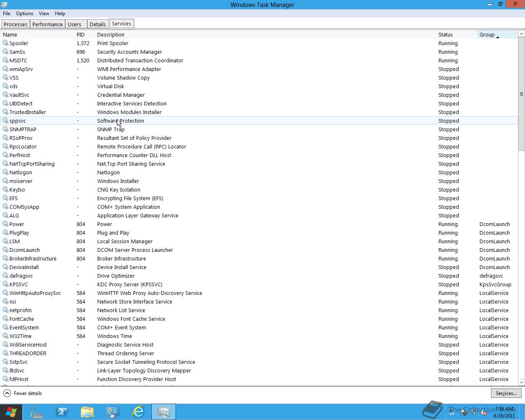This screenshot has width=525, height=420.
Task: Open the Control Panel taskbar icon
Action: pos(113,412)
